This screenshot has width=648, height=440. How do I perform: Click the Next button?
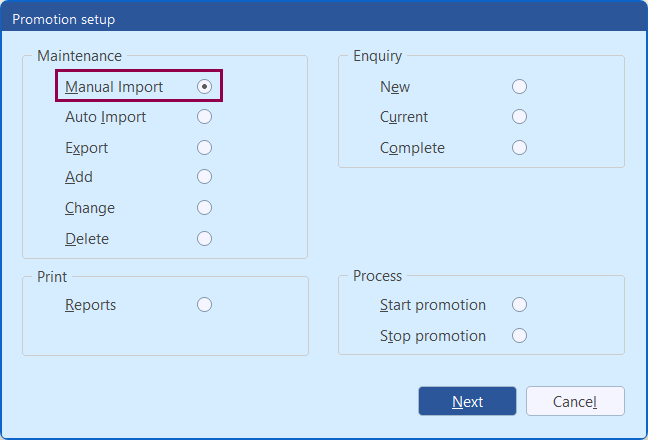[467, 401]
